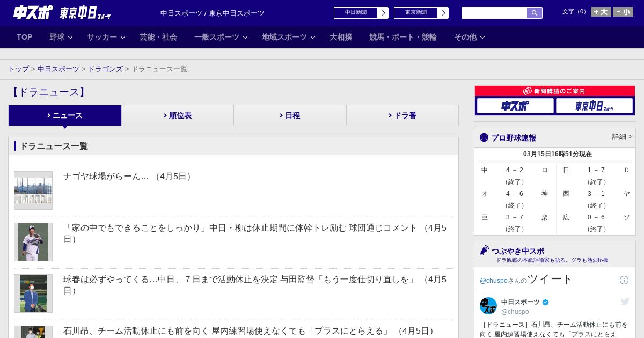This screenshot has height=338, width=644.
Task: Click 日 1-7 D game score
Action: tap(596, 170)
